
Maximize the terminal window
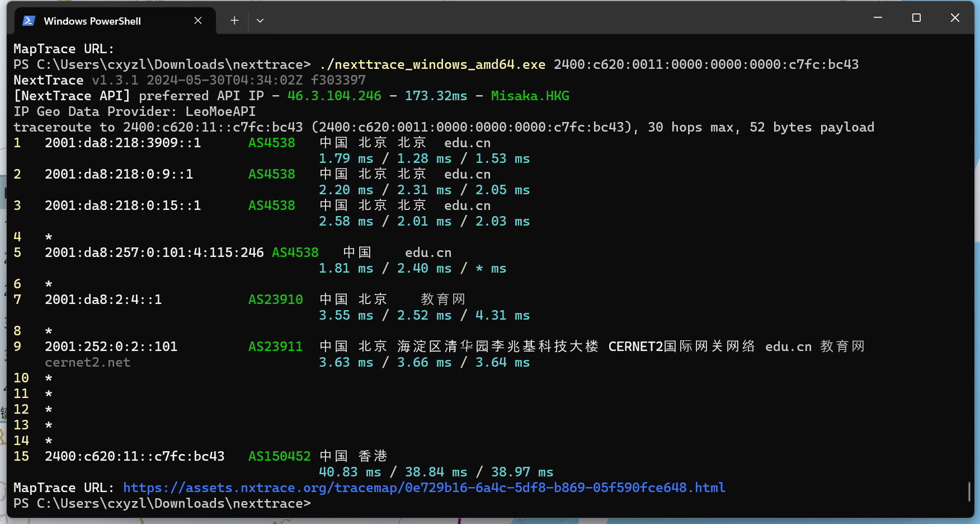pyautogui.click(x=916, y=18)
